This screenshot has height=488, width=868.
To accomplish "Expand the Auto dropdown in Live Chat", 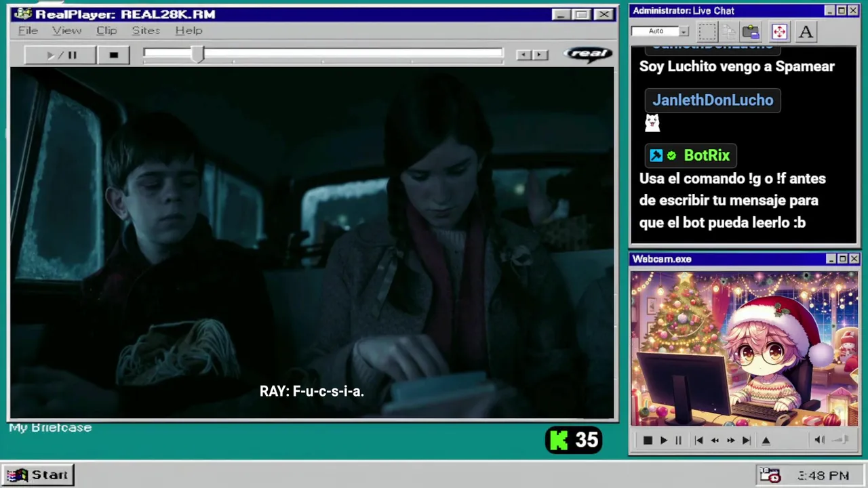I will [684, 31].
